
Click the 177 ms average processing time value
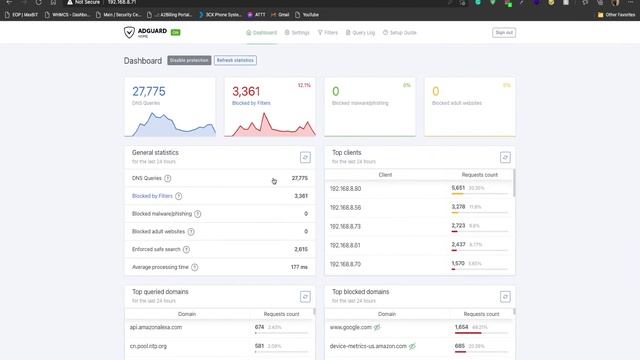[x=299, y=267]
